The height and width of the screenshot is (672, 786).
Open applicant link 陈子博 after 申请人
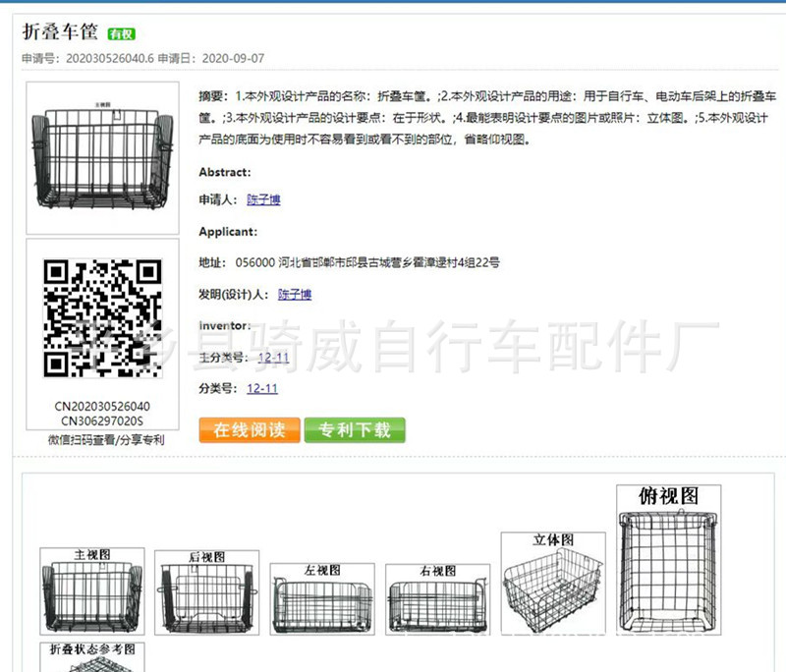tap(263, 199)
